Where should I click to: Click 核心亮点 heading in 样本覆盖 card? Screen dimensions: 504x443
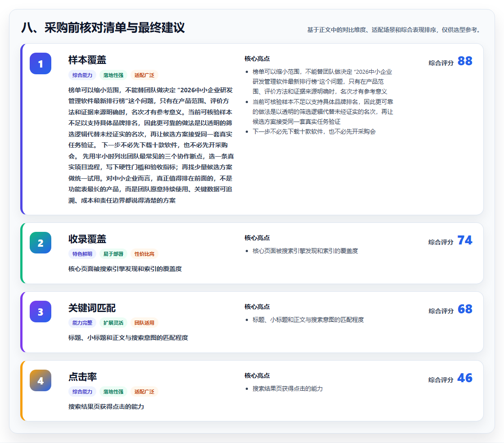257,59
